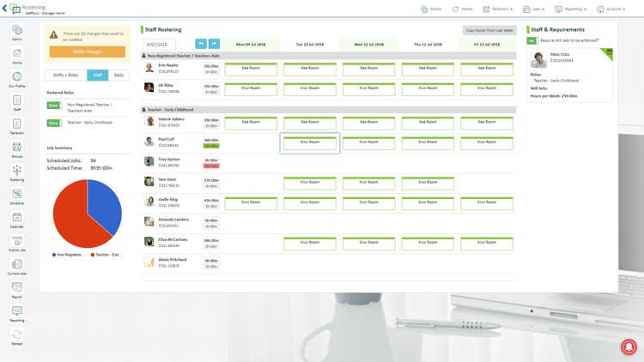Viewport: 644px width, 362px height.
Task: Select the Amanda Landers name
Action: tap(173, 220)
